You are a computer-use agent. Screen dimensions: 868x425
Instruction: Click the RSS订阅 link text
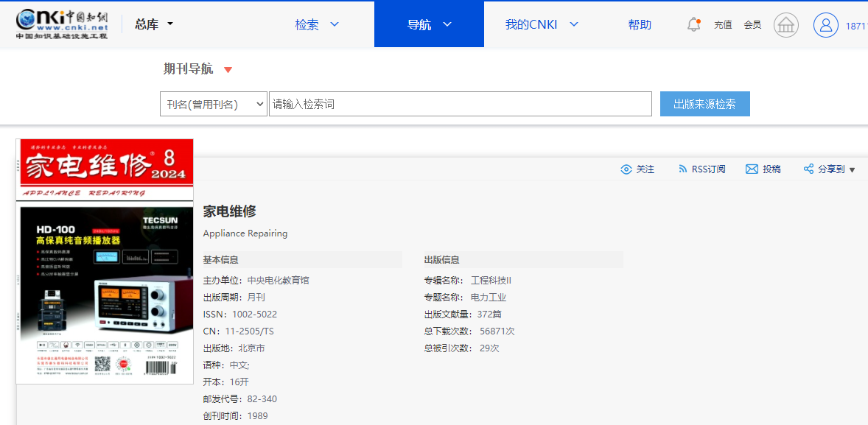[x=709, y=169]
